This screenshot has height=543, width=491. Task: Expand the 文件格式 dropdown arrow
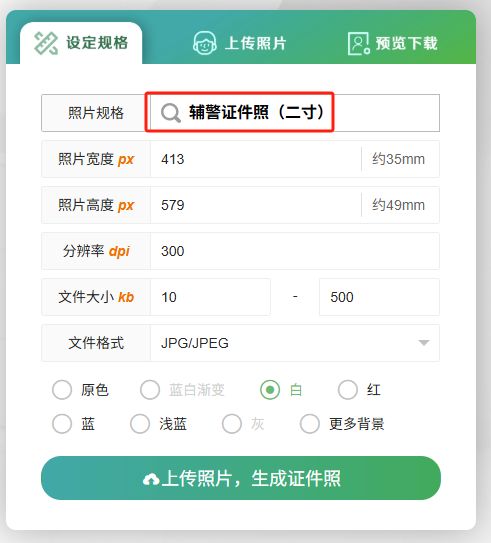(x=424, y=343)
